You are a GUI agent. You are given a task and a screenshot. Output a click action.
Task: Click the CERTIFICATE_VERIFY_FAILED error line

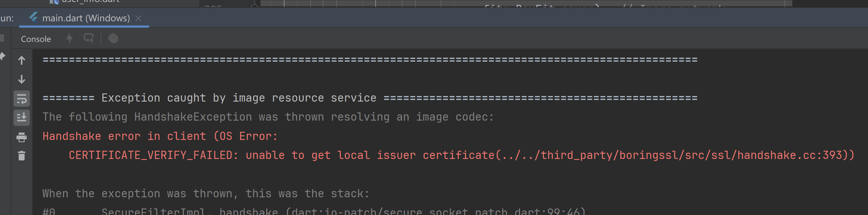tap(461, 155)
